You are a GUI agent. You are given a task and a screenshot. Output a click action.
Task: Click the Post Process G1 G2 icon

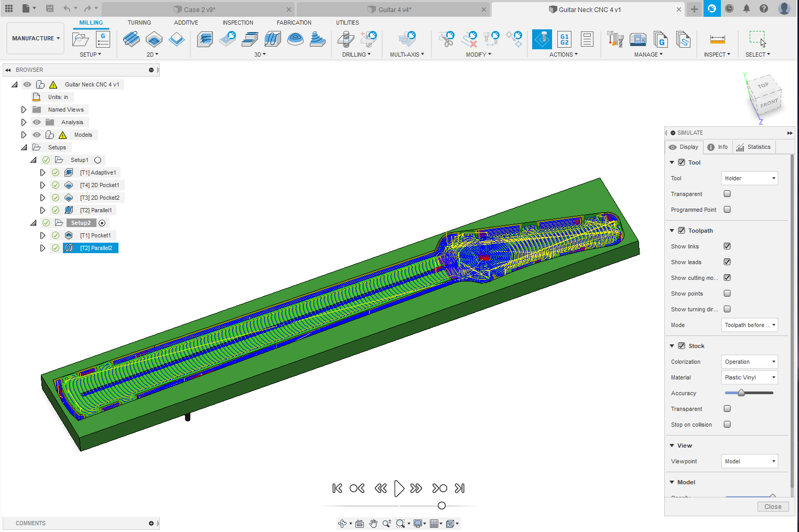[x=565, y=39]
